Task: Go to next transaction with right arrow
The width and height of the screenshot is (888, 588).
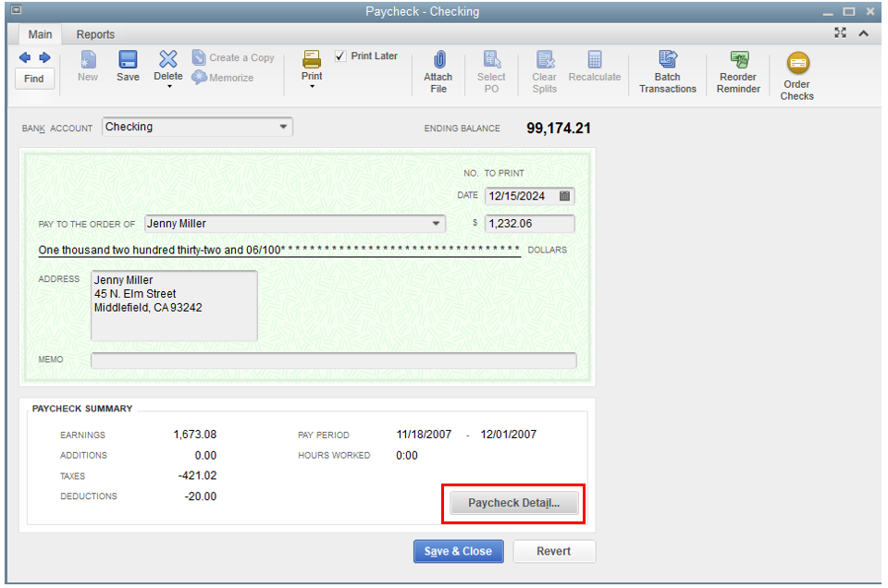Action: pos(43,57)
